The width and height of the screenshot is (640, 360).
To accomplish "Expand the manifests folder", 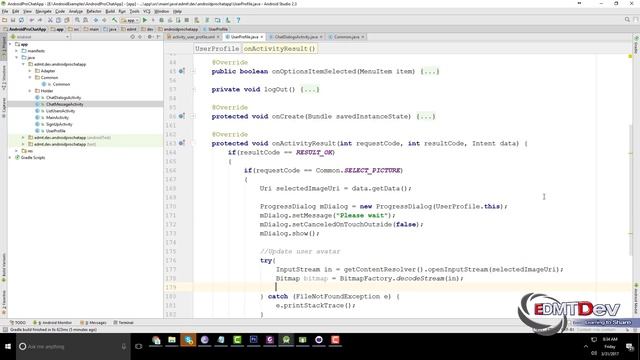I will (x=17, y=51).
